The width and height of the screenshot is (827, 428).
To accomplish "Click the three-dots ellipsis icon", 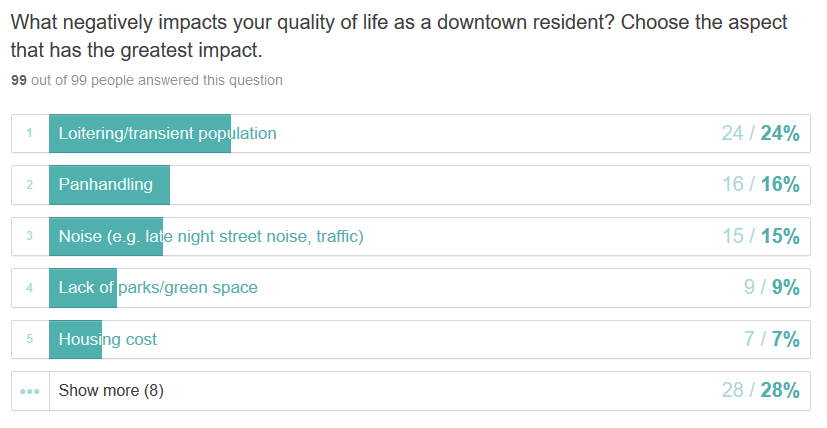I will [30, 392].
